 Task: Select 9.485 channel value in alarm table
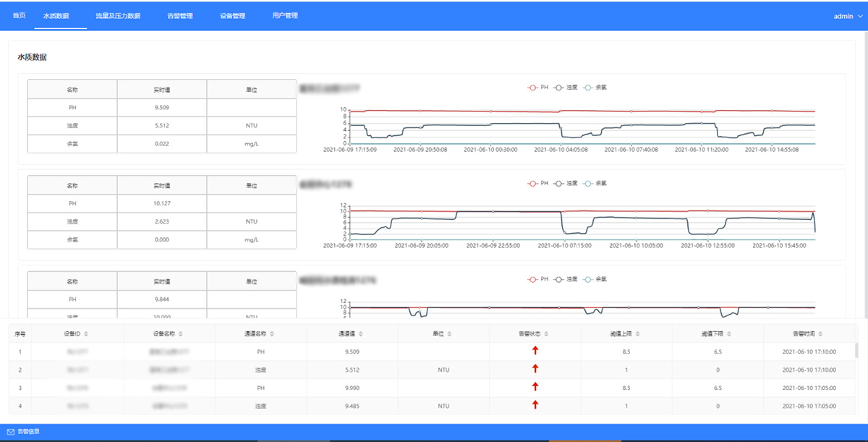pyautogui.click(x=352, y=405)
